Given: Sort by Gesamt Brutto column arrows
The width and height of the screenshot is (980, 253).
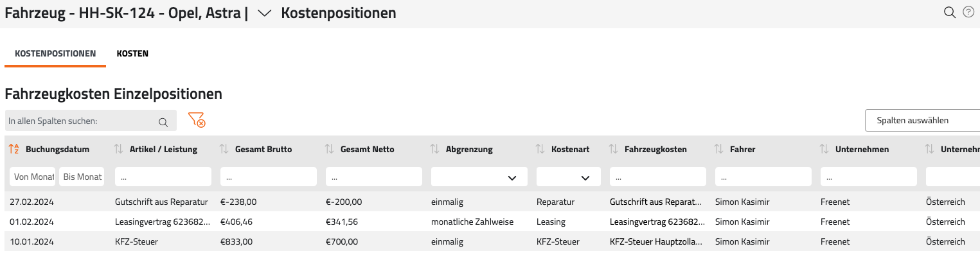Looking at the screenshot, I should (x=224, y=149).
